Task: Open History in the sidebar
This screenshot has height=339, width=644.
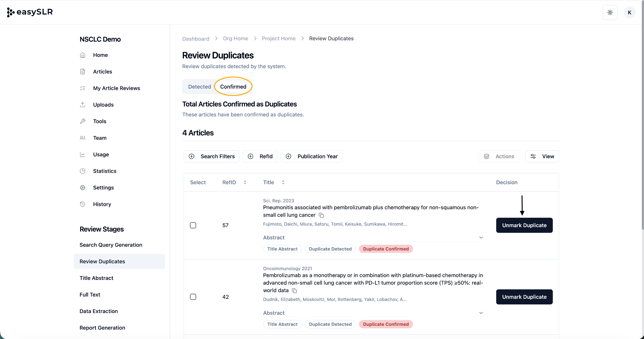Action: point(102,204)
